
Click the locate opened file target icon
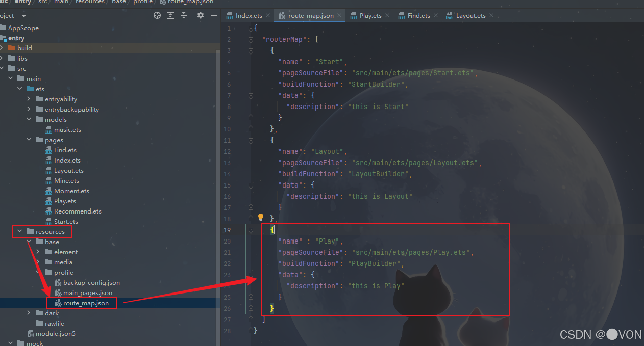pyautogui.click(x=157, y=15)
